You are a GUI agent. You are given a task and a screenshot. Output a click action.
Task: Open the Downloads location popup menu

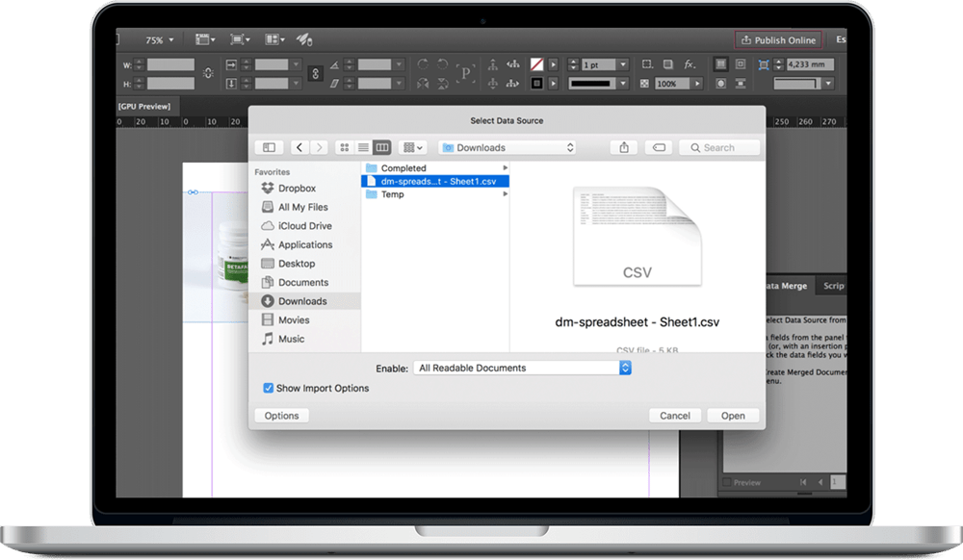click(508, 147)
